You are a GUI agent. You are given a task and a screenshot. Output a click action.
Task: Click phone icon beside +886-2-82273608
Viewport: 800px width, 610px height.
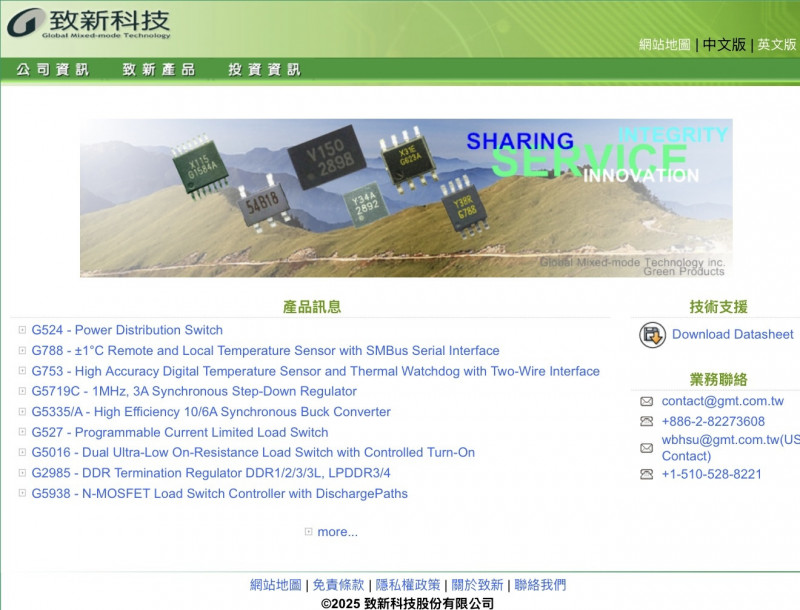point(646,421)
